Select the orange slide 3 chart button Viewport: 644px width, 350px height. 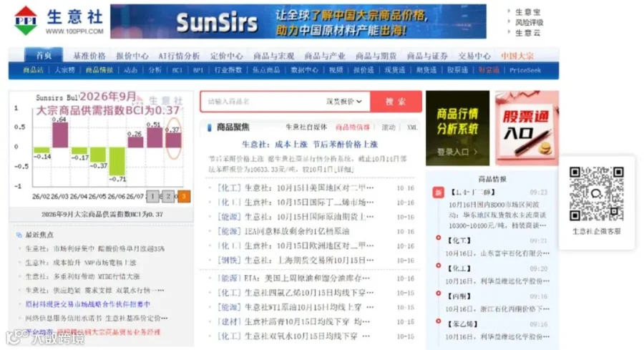click(x=184, y=196)
